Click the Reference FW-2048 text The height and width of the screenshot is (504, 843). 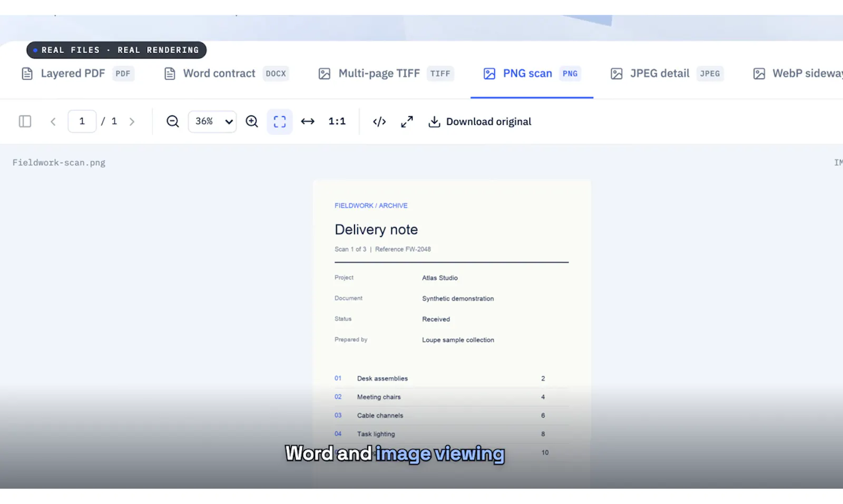pyautogui.click(x=403, y=249)
